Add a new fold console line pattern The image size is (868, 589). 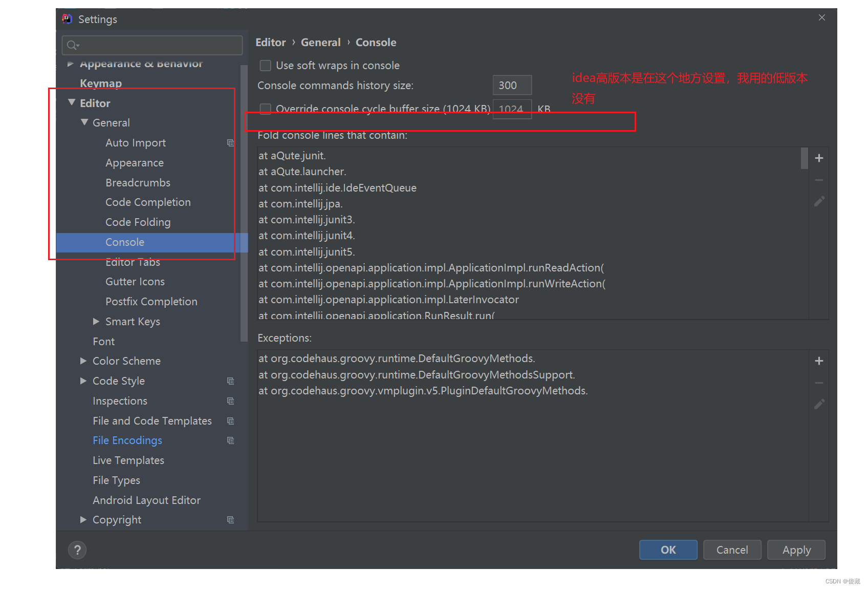tap(819, 158)
